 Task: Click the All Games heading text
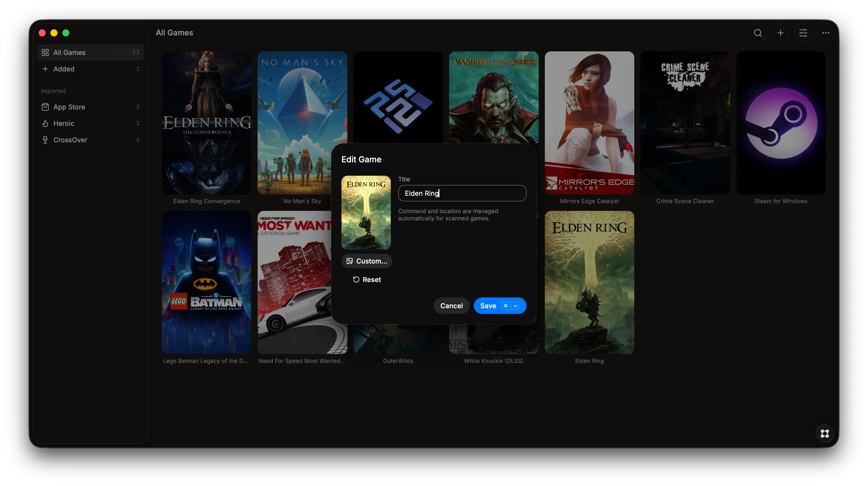[x=174, y=33]
